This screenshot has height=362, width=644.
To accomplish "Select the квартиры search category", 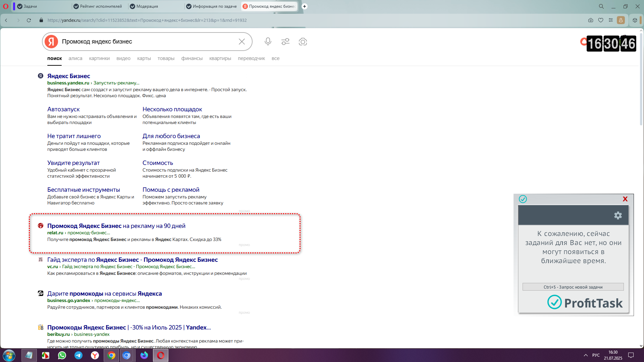I will tap(220, 58).
